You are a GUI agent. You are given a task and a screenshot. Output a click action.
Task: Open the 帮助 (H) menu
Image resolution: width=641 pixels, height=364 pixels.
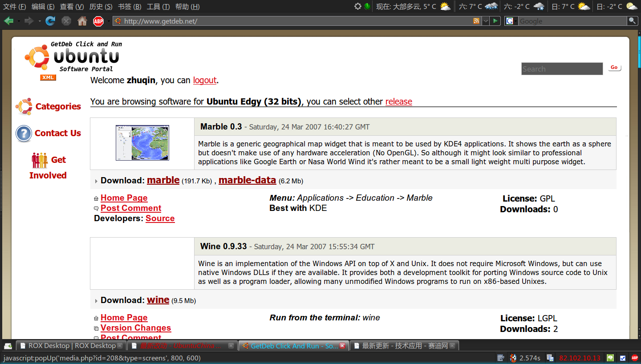point(187,6)
